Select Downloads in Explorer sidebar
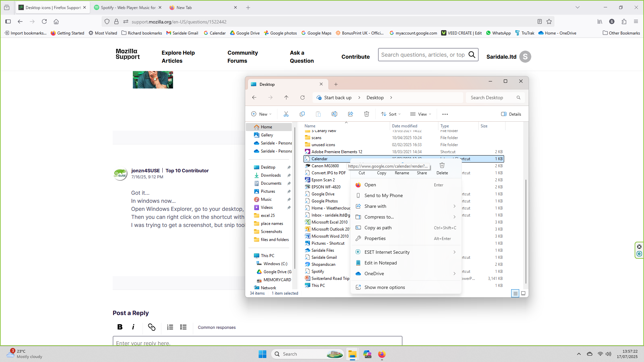This screenshot has width=644, height=362. coord(271,175)
